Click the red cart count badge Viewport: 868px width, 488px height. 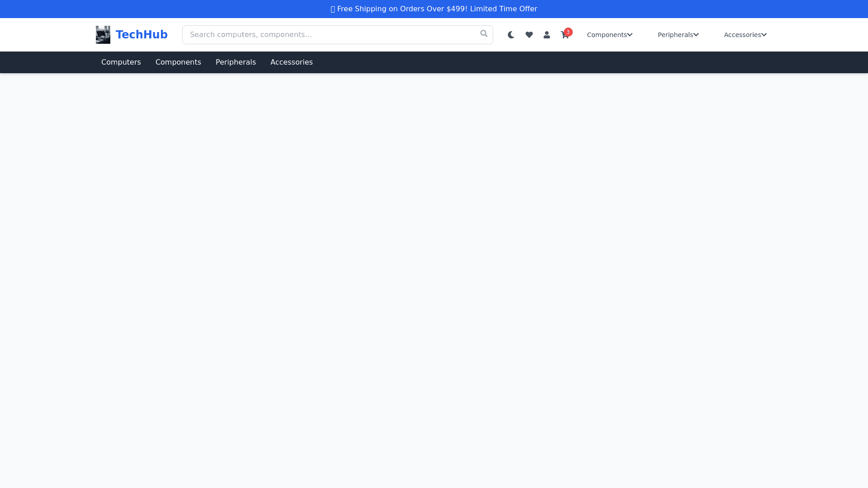pyautogui.click(x=568, y=32)
